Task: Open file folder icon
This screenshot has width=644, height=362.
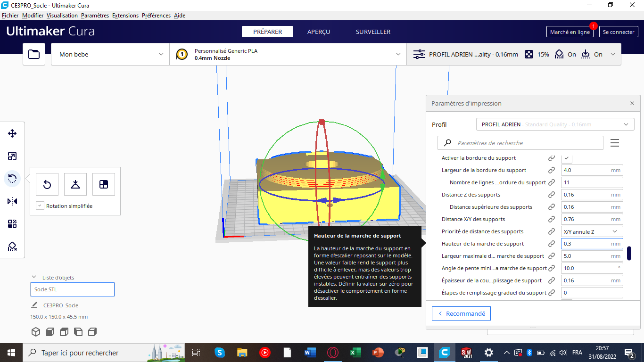Action: 34,54
